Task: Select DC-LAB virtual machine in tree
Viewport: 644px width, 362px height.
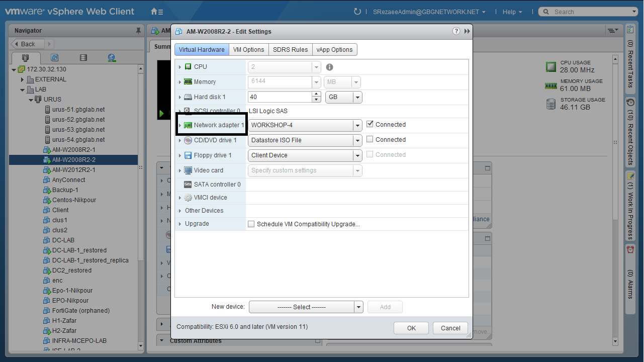Action: (x=63, y=240)
